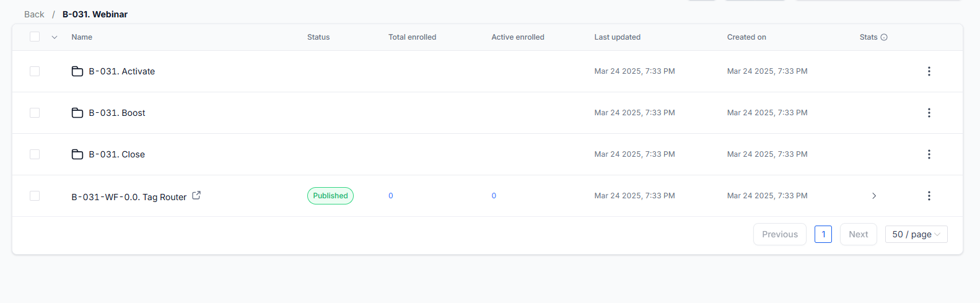Viewport: 980px width, 303px height.
Task: Expand stats arrow for Tag Router row
Action: tap(874, 196)
